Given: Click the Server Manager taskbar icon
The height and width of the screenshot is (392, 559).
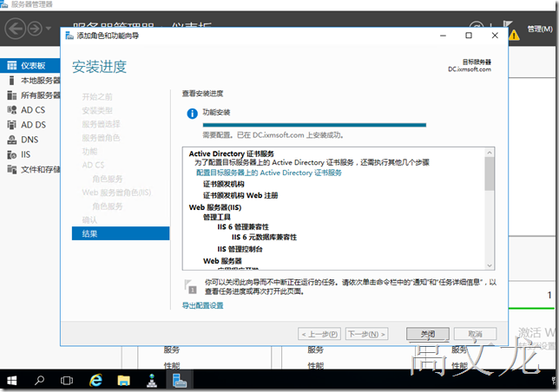Looking at the screenshot, I should (180, 380).
